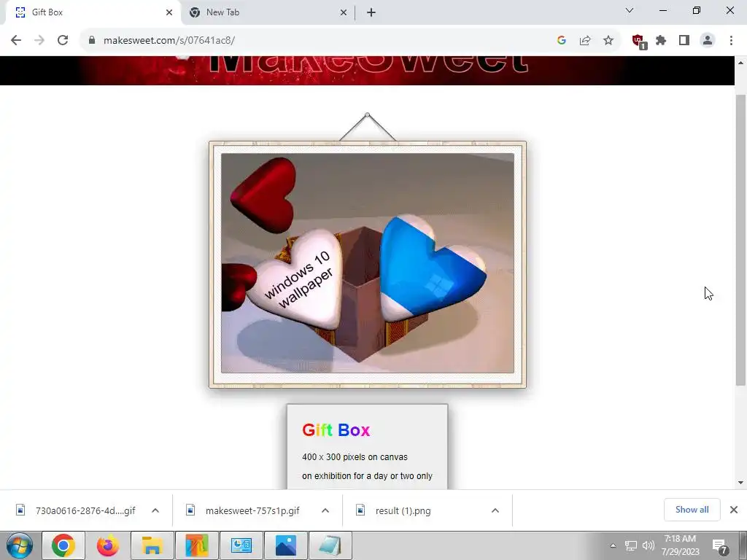Open the uBlock Origin extension icon
The height and width of the screenshot is (560, 747).
pos(638,42)
